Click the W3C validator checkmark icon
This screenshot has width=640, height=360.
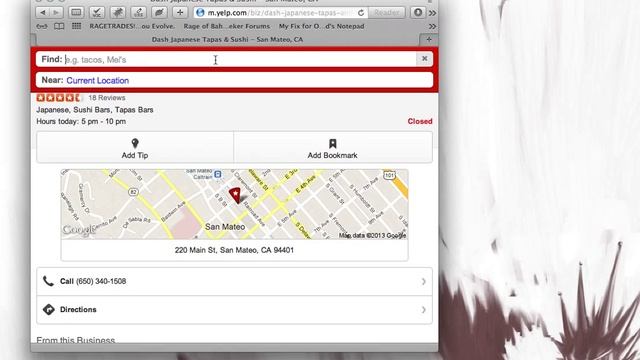pyautogui.click(x=97, y=13)
